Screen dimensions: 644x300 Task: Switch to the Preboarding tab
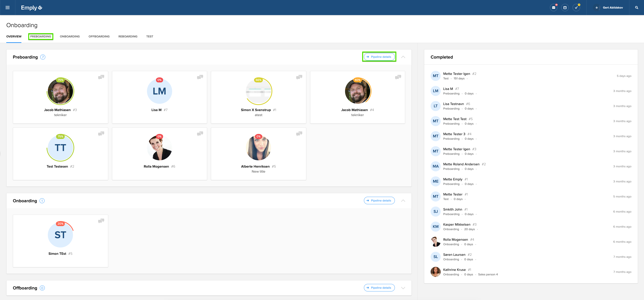point(41,36)
